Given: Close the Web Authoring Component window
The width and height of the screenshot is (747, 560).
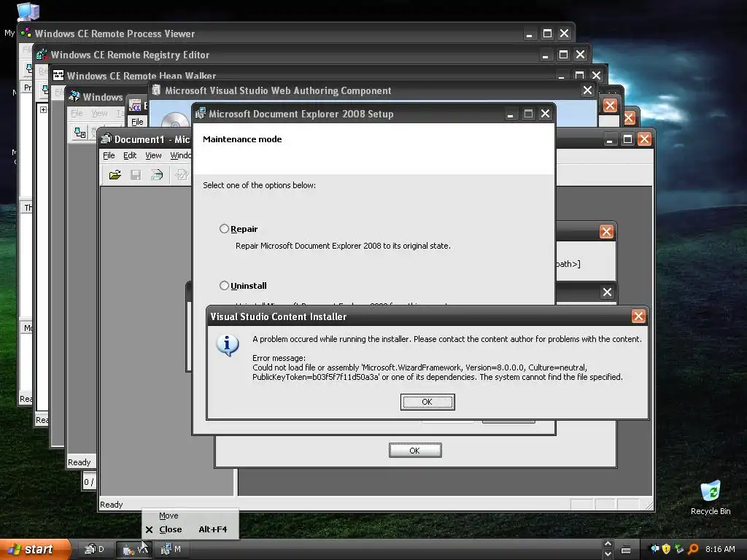Looking at the screenshot, I should 587,90.
